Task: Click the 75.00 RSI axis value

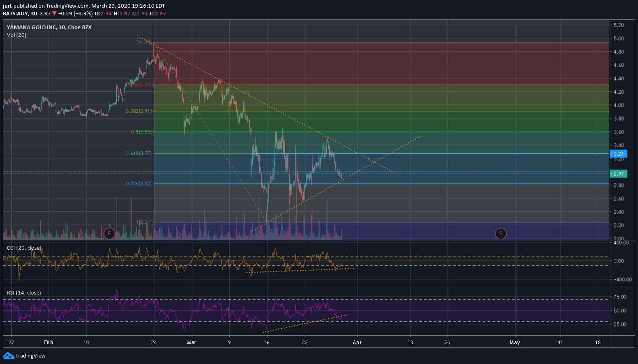Action: tap(620, 297)
